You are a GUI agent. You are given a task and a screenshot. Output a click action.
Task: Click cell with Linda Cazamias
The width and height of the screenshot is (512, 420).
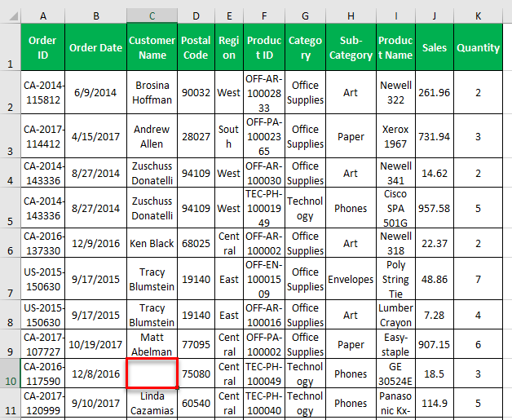(x=152, y=402)
